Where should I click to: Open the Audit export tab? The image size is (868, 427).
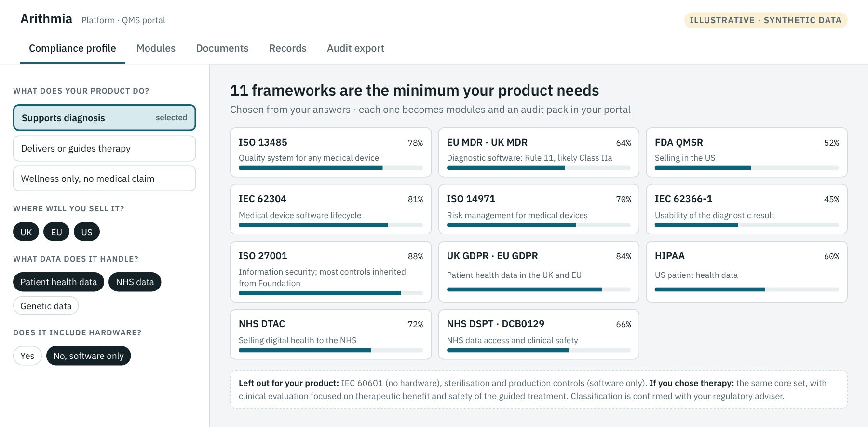coord(355,48)
